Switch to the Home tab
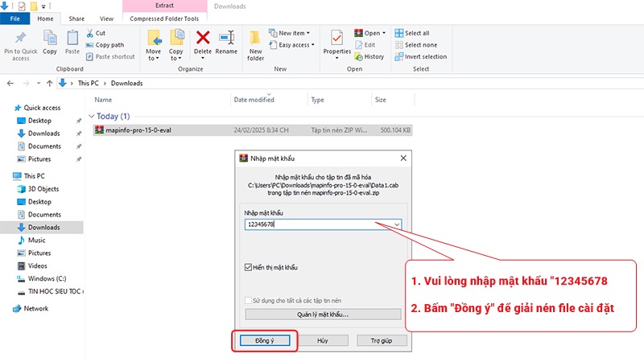The width and height of the screenshot is (644, 362). [x=45, y=19]
